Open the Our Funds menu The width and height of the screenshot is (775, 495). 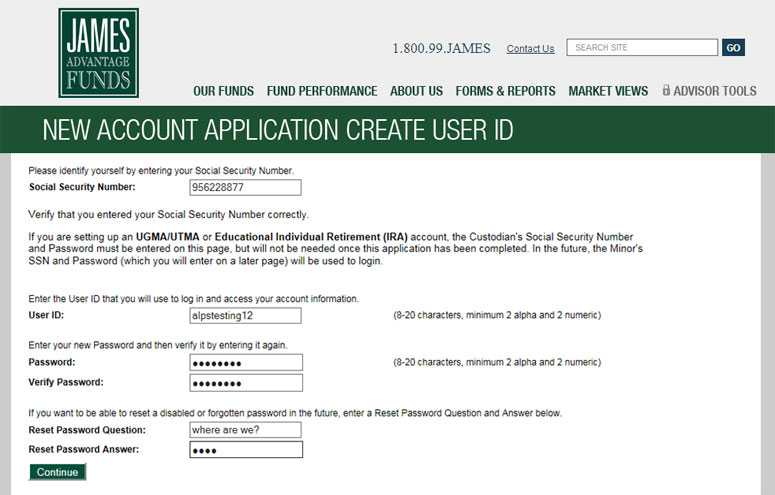coord(223,91)
